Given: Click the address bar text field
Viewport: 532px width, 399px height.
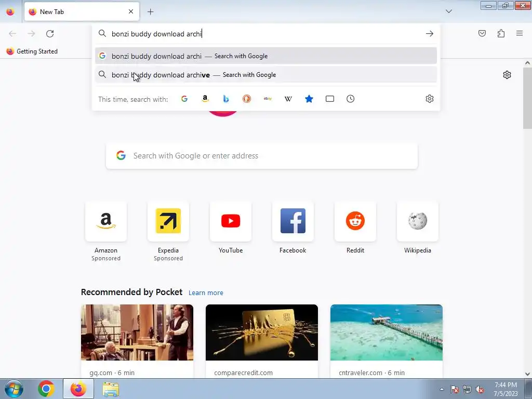Looking at the screenshot, I should (267, 34).
